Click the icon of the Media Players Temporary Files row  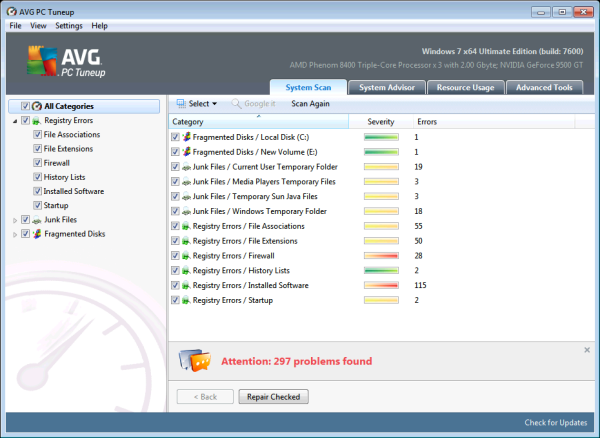(186, 182)
